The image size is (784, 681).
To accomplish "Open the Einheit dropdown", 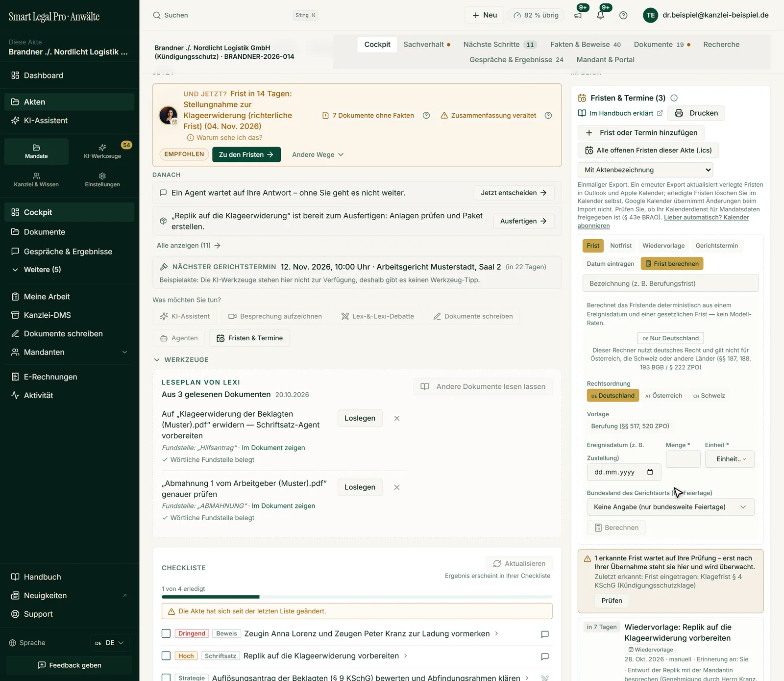I will click(730, 459).
